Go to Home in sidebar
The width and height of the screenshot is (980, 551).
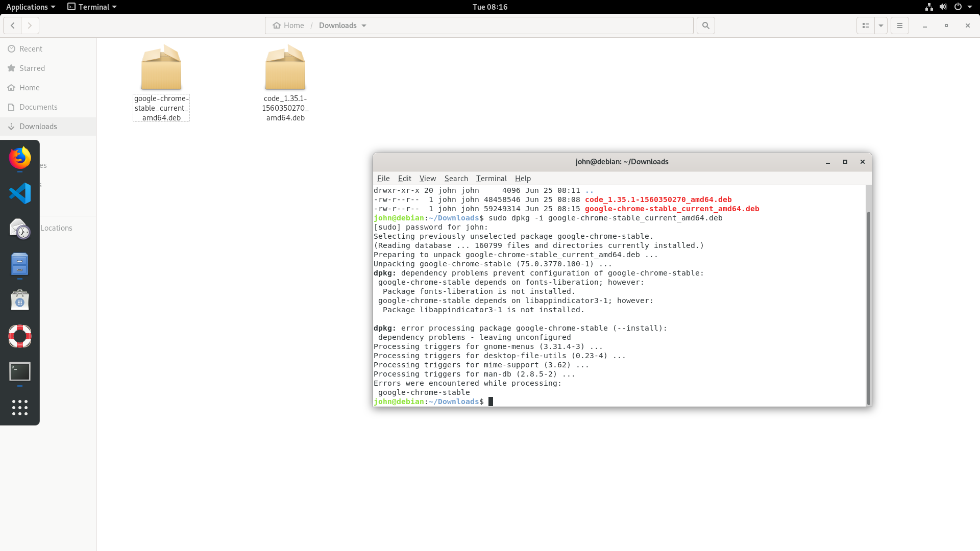pos(48,88)
